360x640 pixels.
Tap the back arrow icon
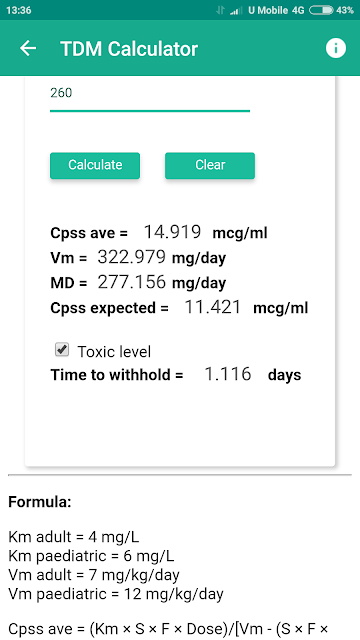28,48
